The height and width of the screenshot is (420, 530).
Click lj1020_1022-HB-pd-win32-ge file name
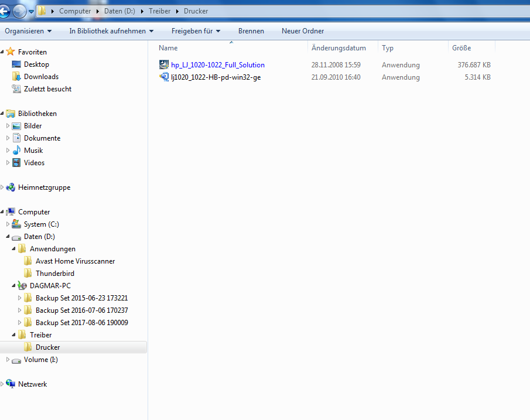[x=216, y=77]
